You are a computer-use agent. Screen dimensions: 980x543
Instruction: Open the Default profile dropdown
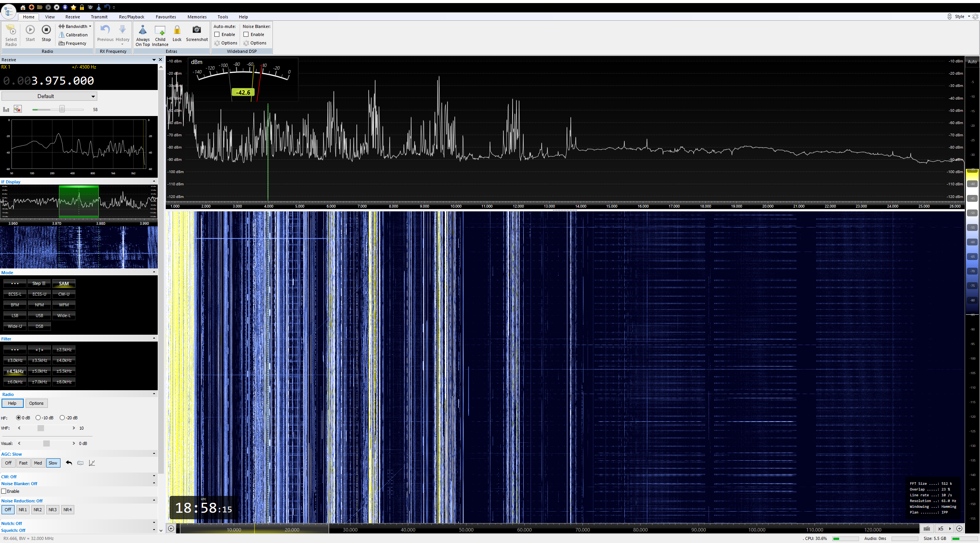(x=49, y=96)
